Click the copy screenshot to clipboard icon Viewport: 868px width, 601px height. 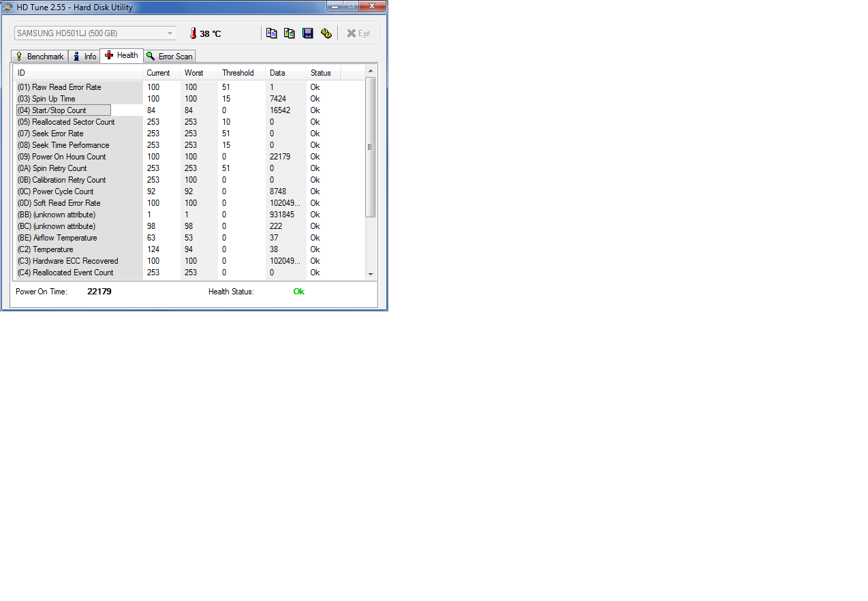click(x=290, y=33)
